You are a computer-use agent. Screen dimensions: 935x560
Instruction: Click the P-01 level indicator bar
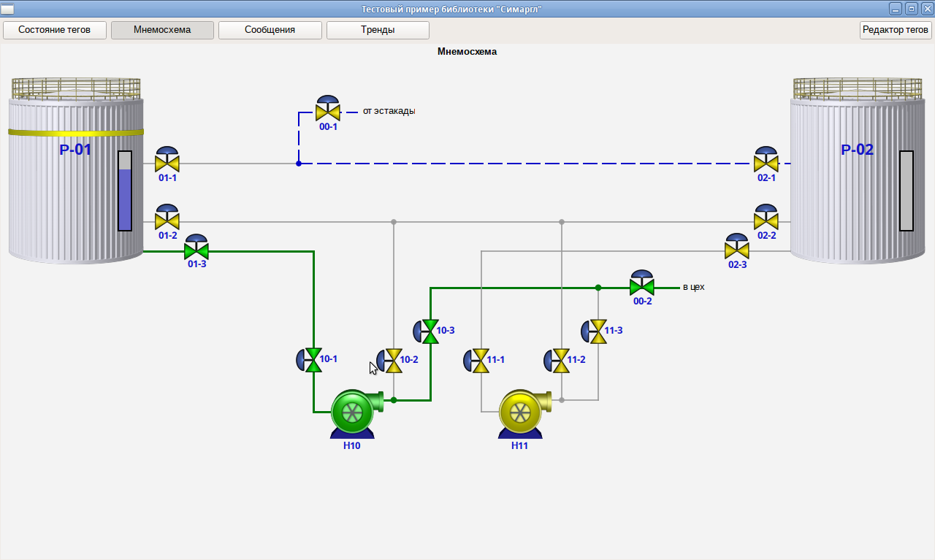click(125, 191)
